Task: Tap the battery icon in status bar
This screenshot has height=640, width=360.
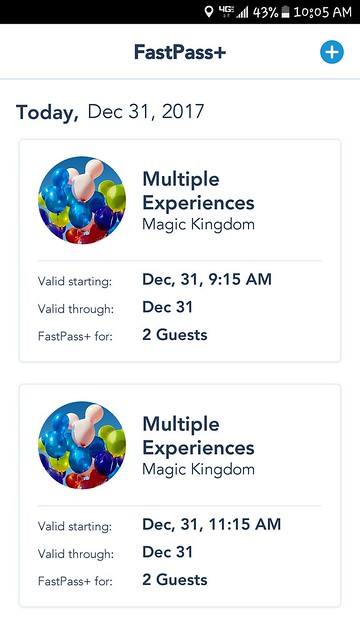Action: [285, 12]
